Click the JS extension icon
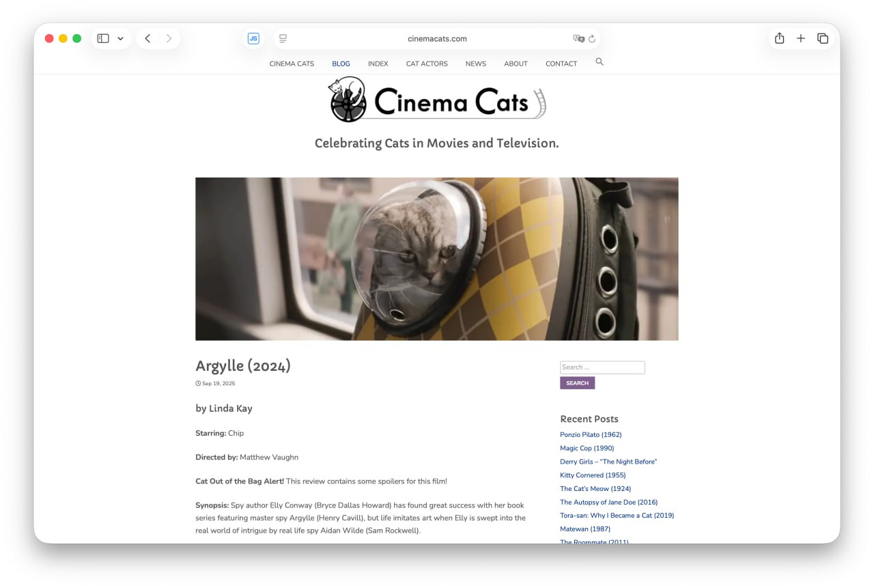 coord(253,39)
